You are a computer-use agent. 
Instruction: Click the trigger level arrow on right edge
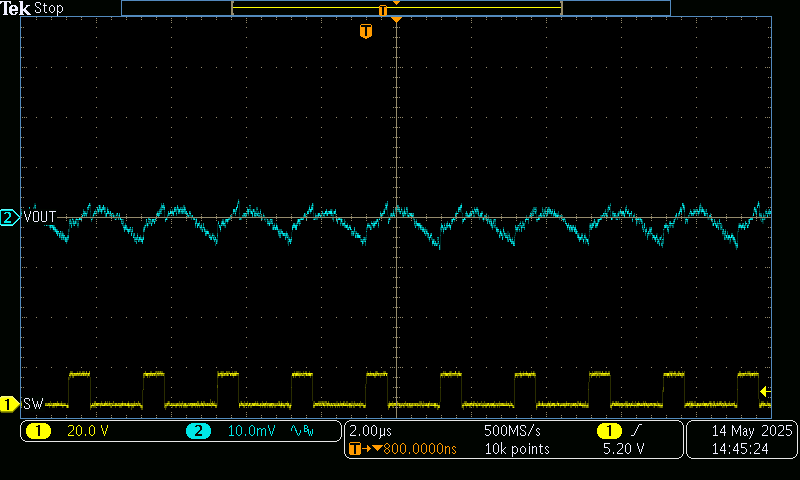(x=765, y=391)
